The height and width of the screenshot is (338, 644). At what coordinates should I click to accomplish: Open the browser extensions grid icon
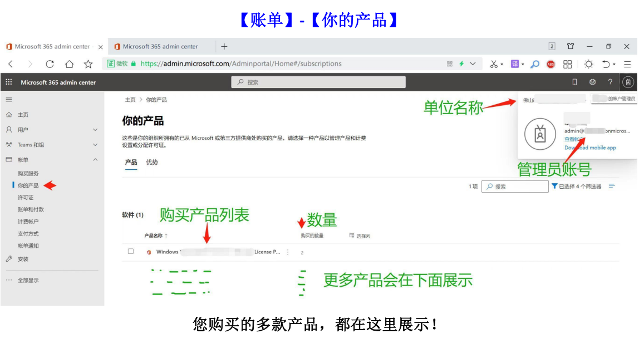tap(567, 64)
